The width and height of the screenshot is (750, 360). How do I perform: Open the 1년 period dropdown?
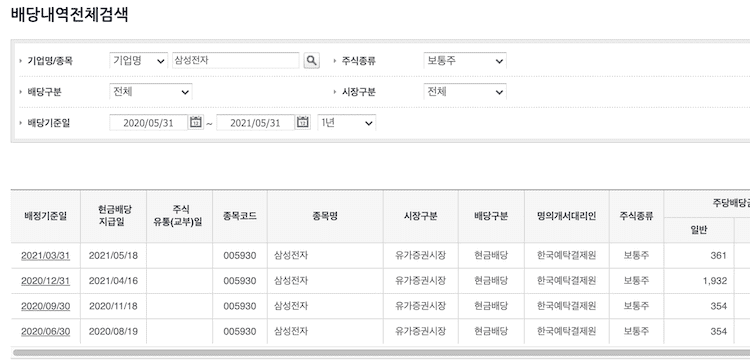coord(347,123)
